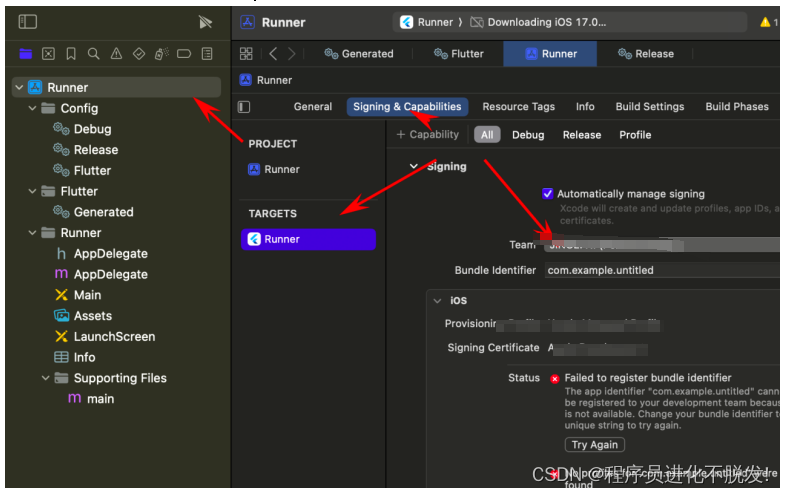Collapse the iOS signing section
The width and height of the screenshot is (785, 494).
(x=437, y=301)
